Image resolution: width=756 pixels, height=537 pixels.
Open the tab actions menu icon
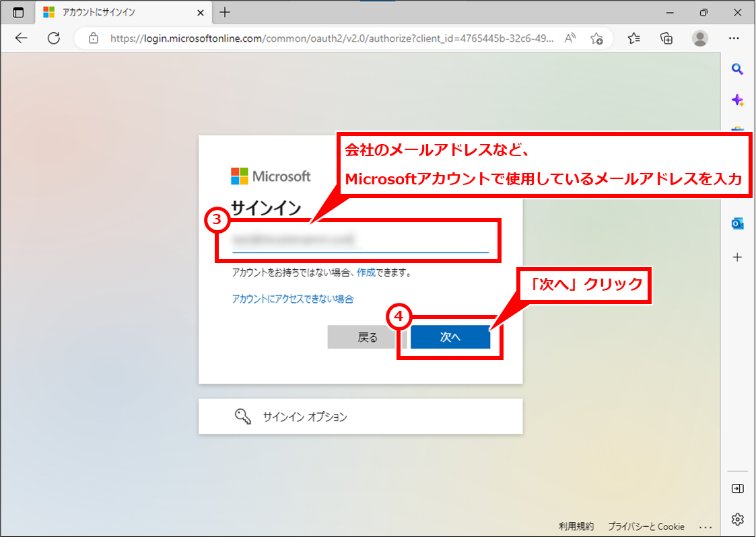18,13
